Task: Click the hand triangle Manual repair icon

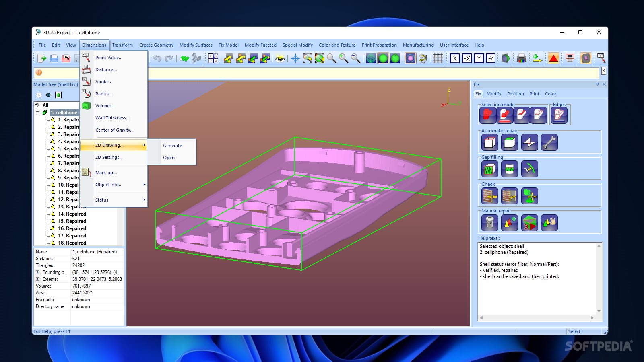Action: [x=549, y=222]
